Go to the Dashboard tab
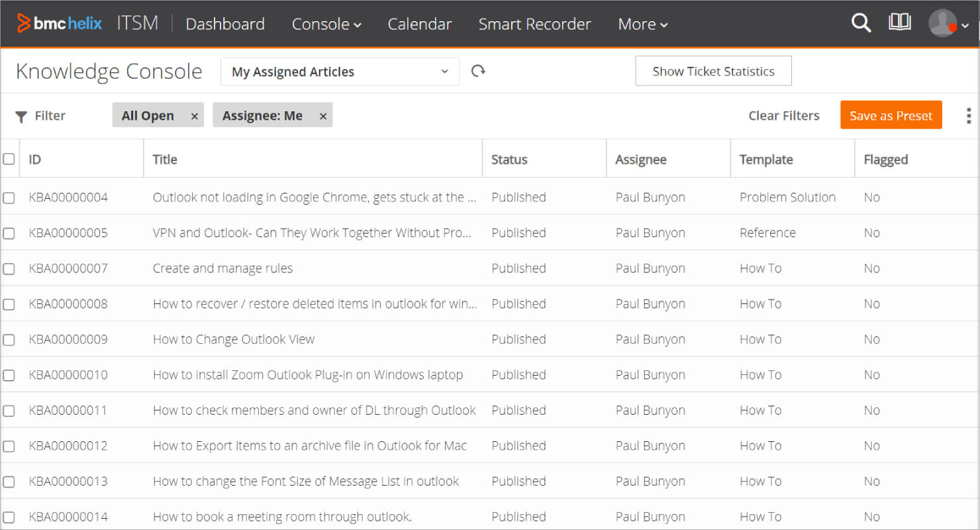The width and height of the screenshot is (980, 530). click(x=225, y=24)
